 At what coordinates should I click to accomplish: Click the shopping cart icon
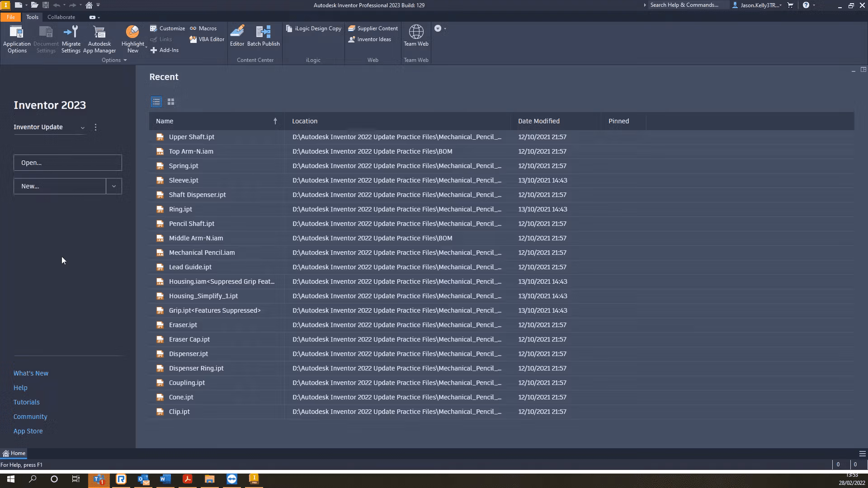tap(790, 5)
